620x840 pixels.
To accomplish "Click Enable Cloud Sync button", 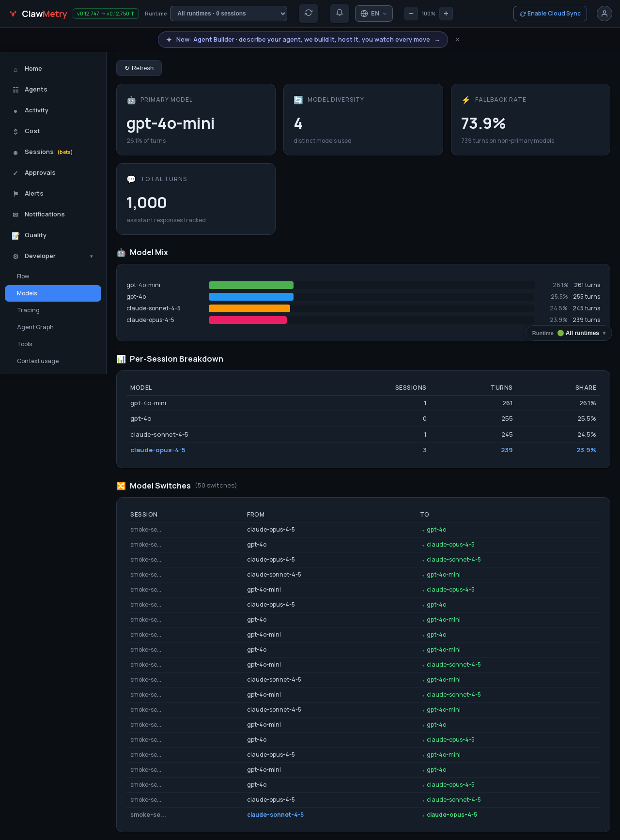I will click(x=550, y=14).
